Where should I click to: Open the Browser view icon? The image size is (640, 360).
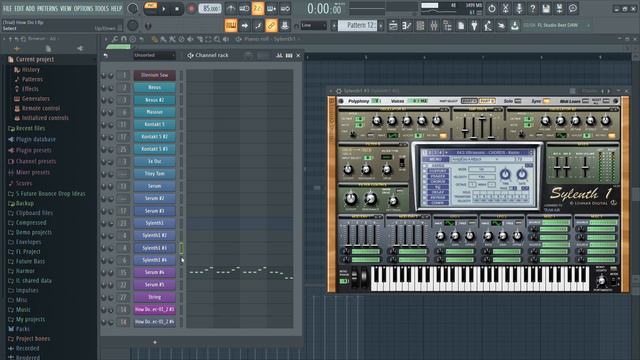(447, 26)
